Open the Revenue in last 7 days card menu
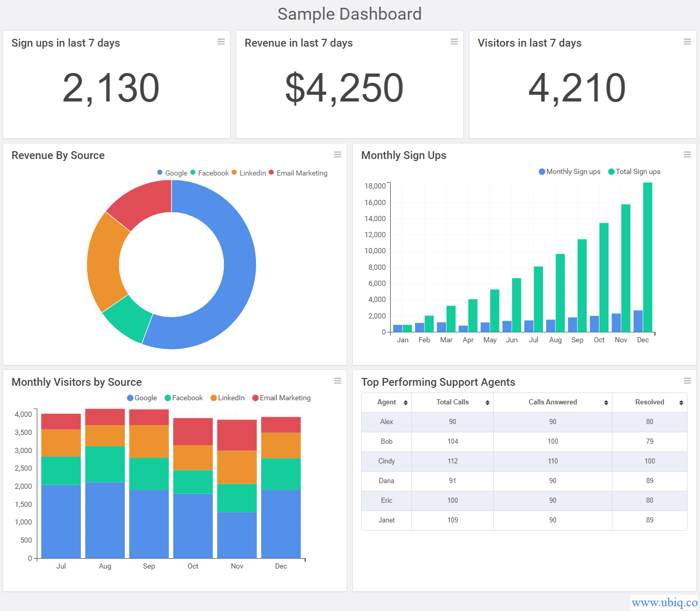Image resolution: width=700 pixels, height=611 pixels. (x=454, y=41)
